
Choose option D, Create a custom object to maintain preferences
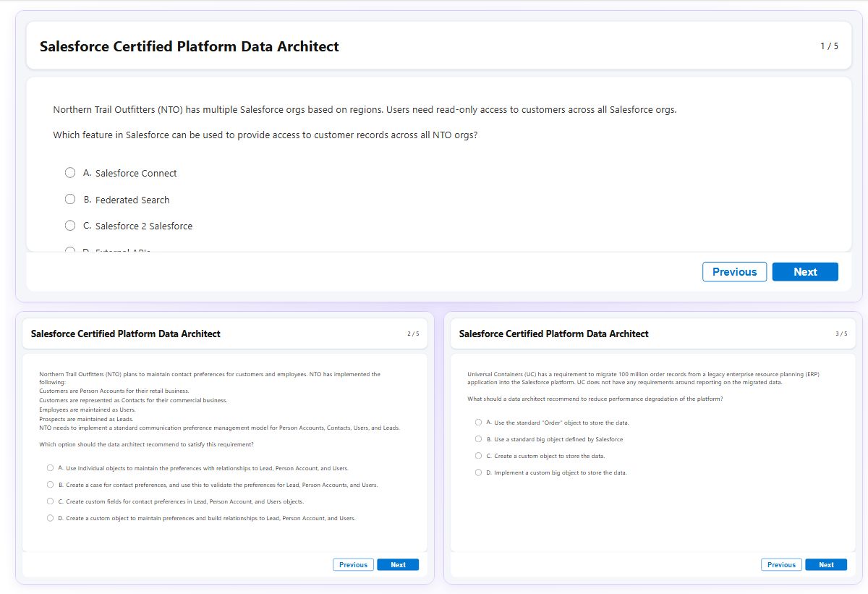coord(50,518)
